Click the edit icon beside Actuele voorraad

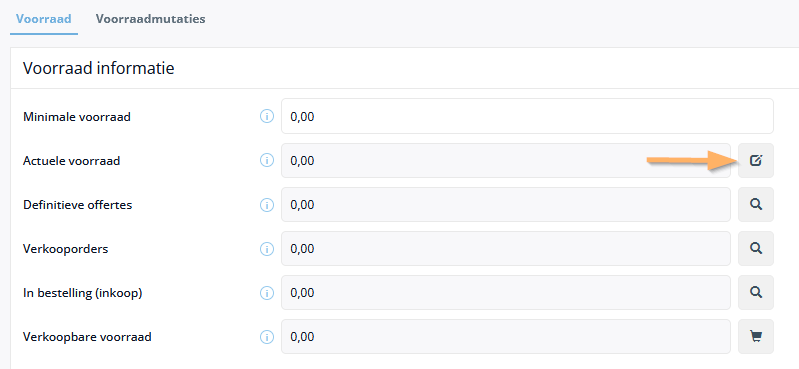point(756,161)
